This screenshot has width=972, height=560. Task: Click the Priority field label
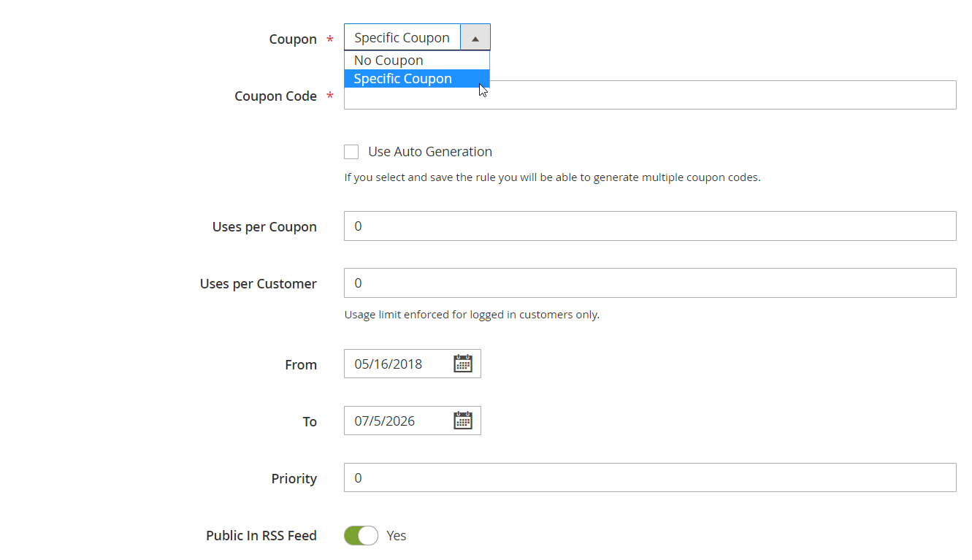[294, 479]
